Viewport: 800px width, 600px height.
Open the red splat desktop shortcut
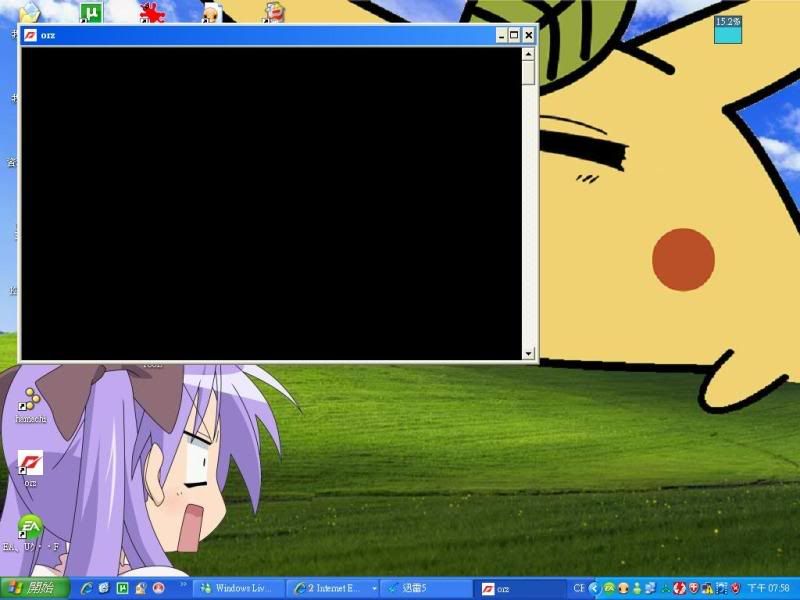tap(151, 12)
